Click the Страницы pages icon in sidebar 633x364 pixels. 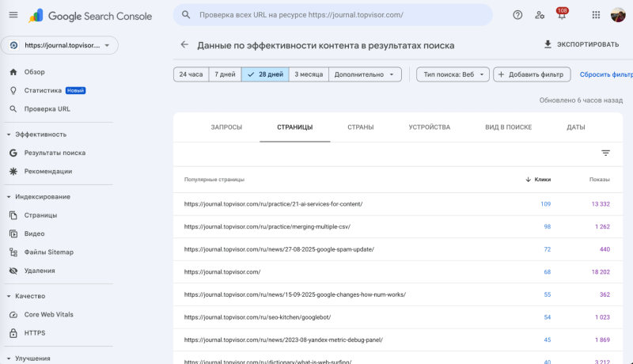coord(13,215)
